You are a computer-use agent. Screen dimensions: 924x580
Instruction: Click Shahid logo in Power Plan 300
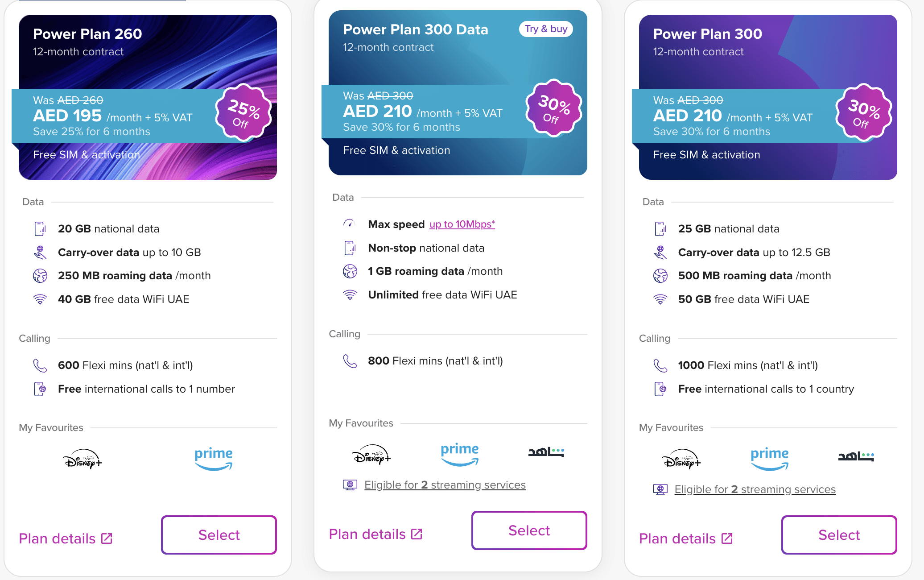(x=856, y=456)
